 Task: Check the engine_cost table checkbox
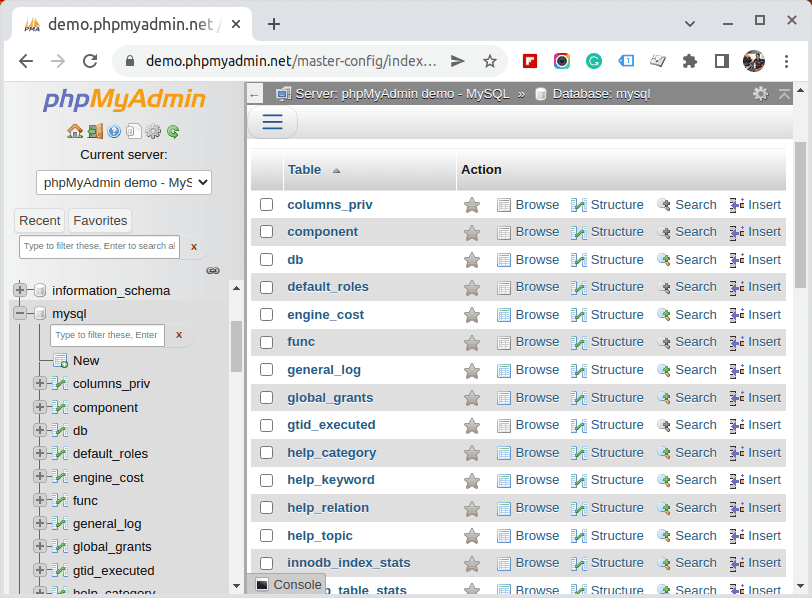tap(267, 314)
